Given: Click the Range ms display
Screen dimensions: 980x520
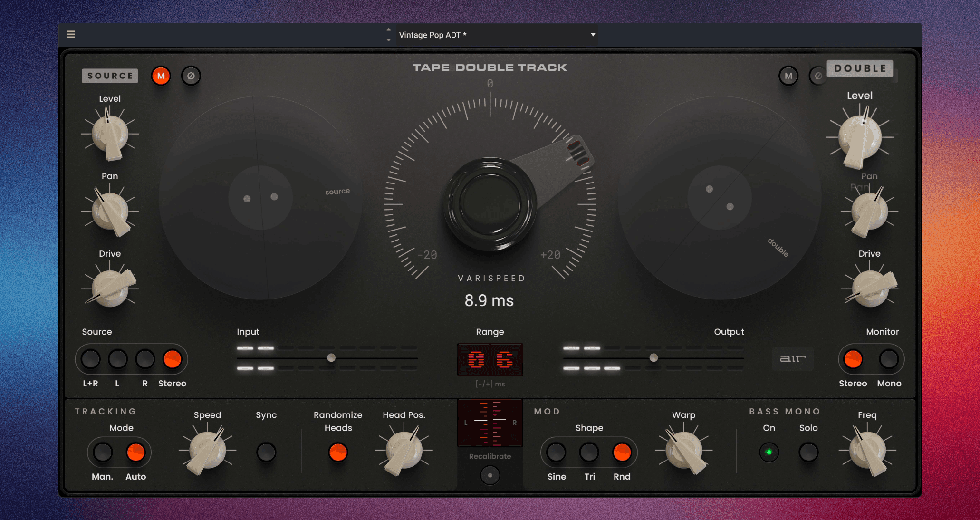Looking at the screenshot, I should click(x=490, y=359).
